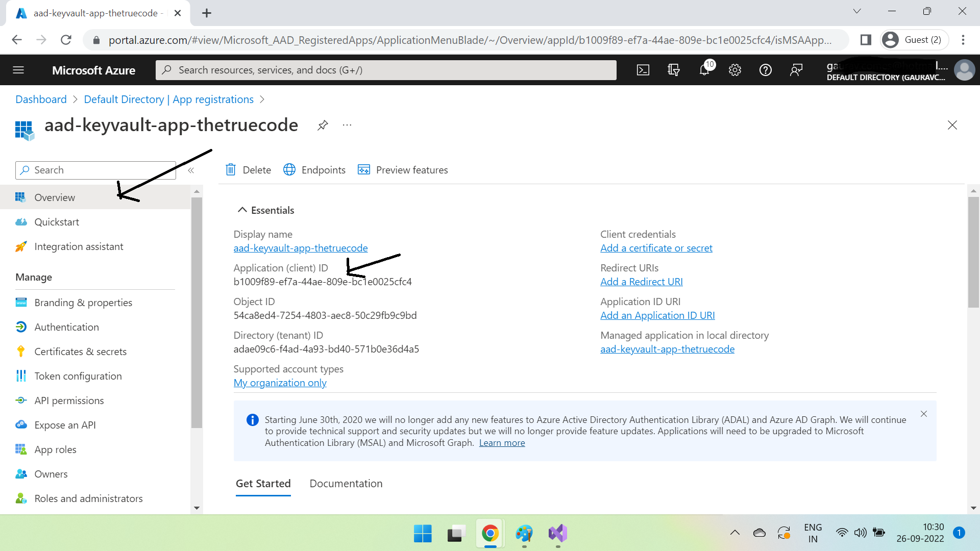Click Add a certificate or secret
Image resolution: width=980 pixels, height=551 pixels.
point(656,248)
